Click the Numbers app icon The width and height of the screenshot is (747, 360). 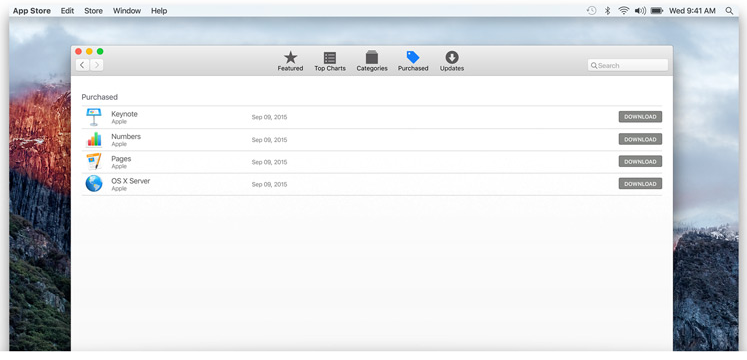pyautogui.click(x=94, y=139)
